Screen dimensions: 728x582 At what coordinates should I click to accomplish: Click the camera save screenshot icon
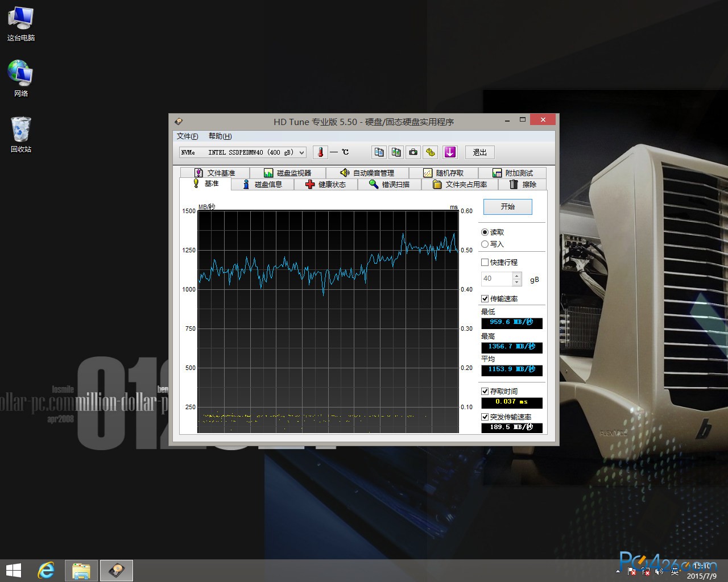(x=413, y=152)
